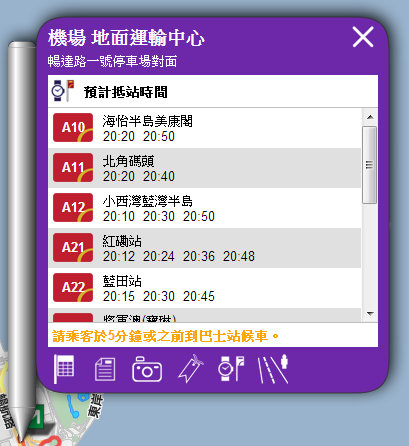Viewport: 409px width, 446px height.
Task: Open the document details icon
Action: [x=105, y=369]
